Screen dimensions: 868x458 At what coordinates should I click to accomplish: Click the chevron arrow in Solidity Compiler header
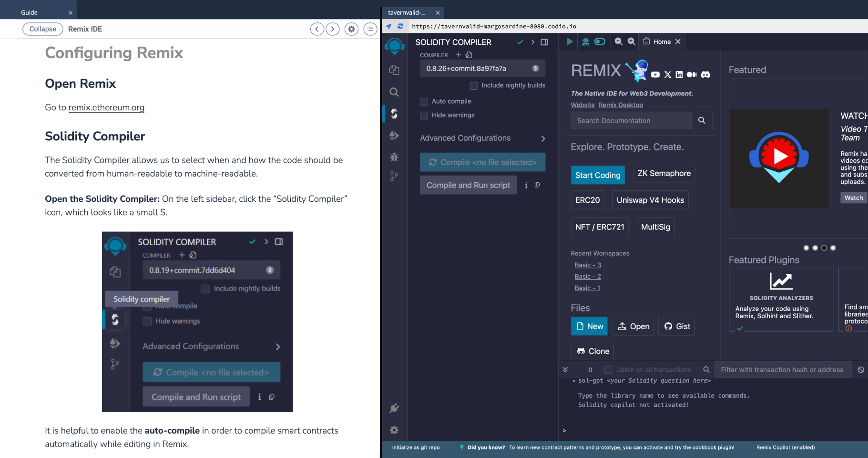coord(532,42)
